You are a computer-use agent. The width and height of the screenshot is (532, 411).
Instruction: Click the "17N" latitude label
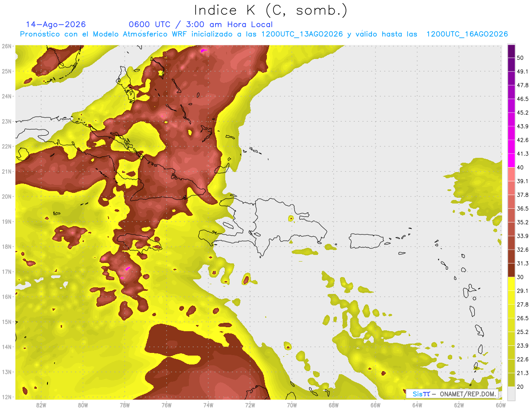(x=6, y=271)
